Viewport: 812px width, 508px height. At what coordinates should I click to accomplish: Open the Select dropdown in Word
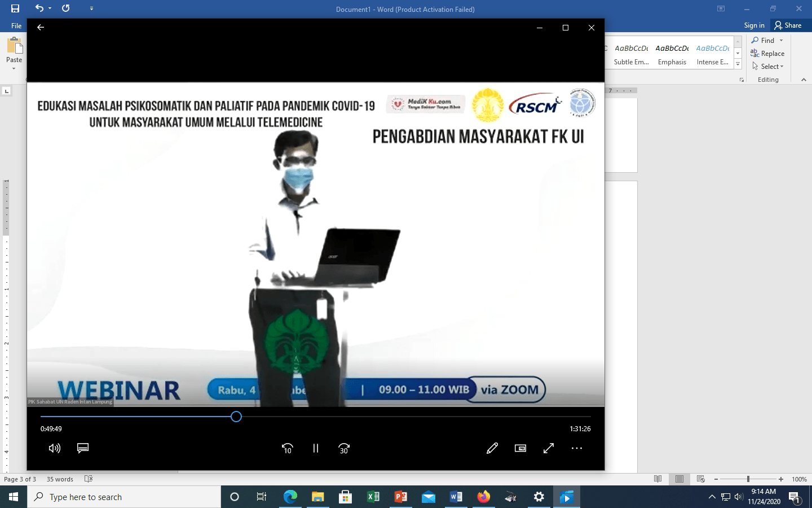(x=768, y=66)
